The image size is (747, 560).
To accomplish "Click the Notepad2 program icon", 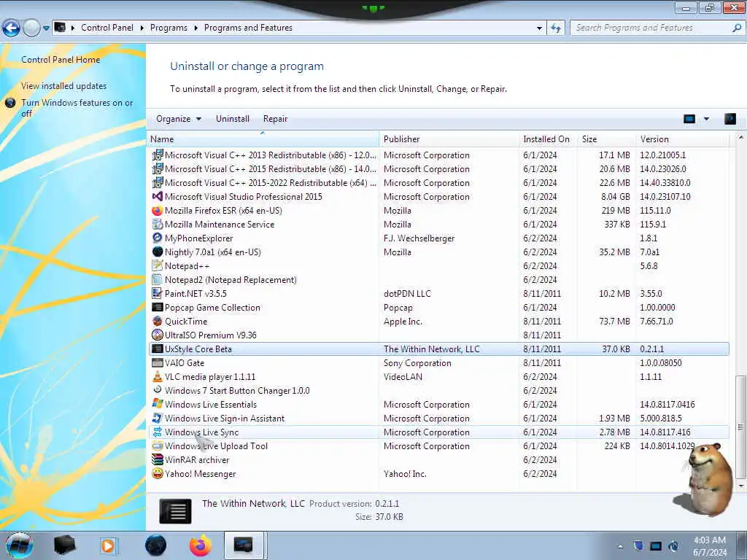I will pyautogui.click(x=158, y=279).
